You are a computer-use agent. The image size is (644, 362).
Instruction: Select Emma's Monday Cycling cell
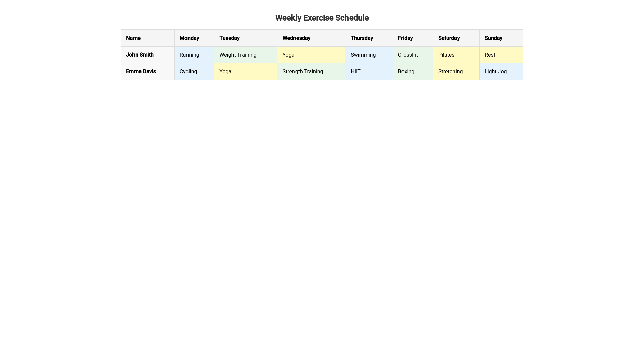[x=194, y=71]
